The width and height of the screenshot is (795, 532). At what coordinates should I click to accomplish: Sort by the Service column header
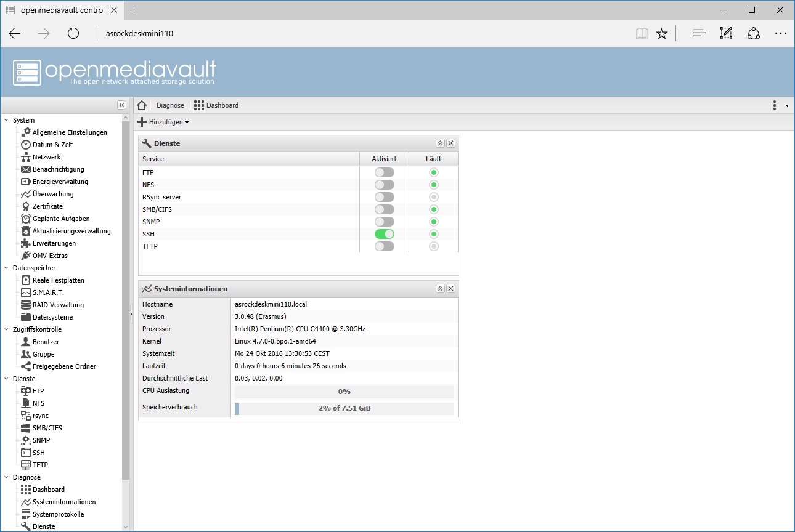tap(249, 159)
